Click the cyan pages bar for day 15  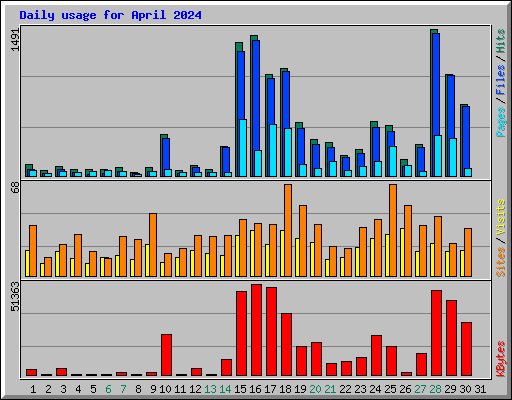[x=243, y=148]
